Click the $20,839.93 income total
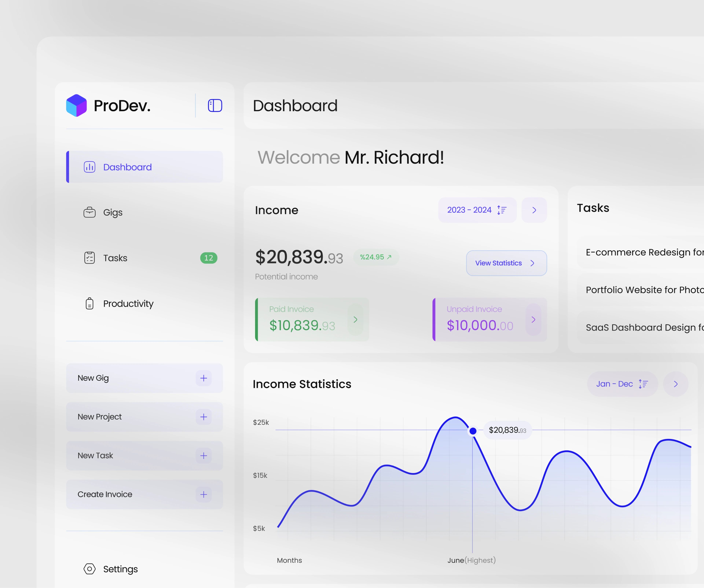The image size is (704, 588). [x=299, y=257]
